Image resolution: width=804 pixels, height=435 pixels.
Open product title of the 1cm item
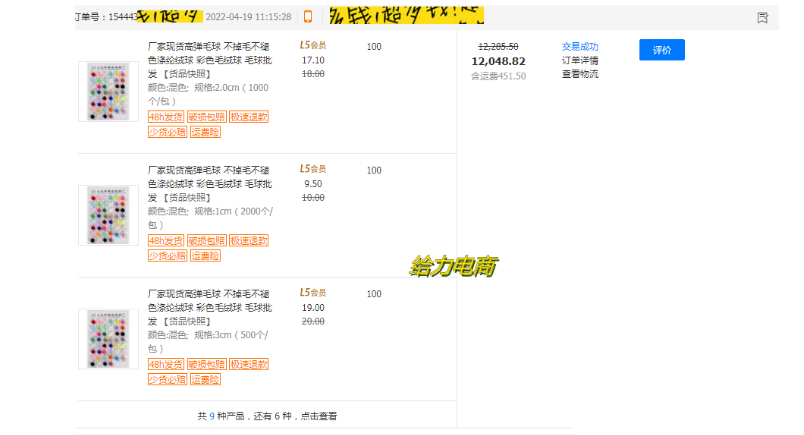(x=208, y=183)
